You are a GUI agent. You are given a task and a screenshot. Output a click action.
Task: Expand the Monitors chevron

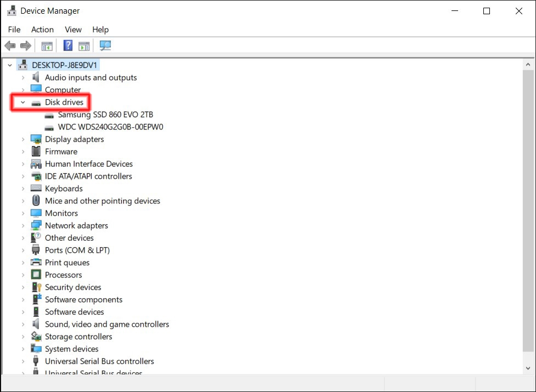pos(23,213)
